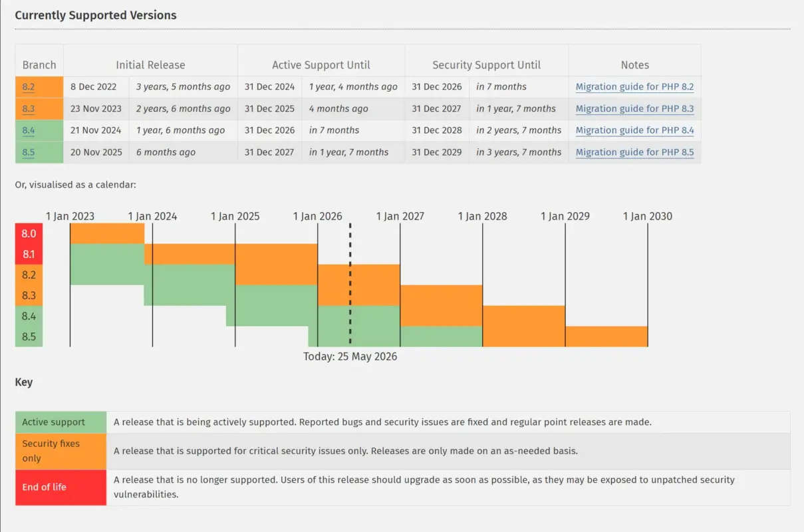
Task: Open the 8.2 branch link
Action: 29,87
